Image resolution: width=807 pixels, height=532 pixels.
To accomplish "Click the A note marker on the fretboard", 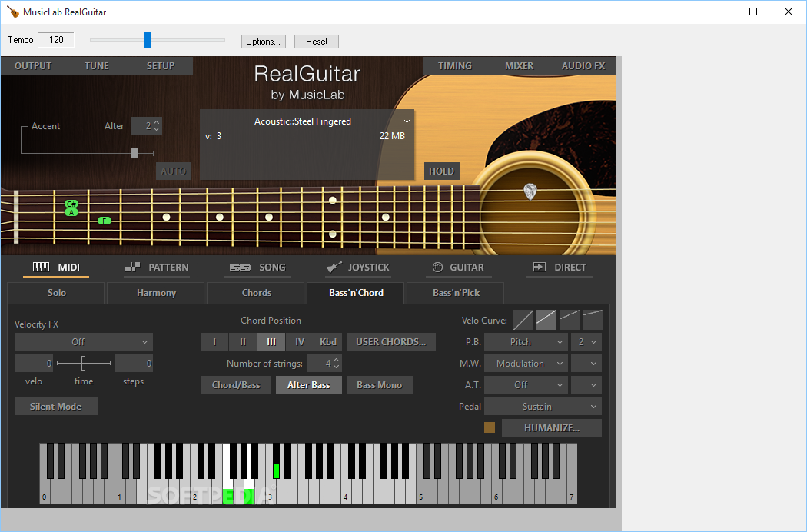I will coord(71,212).
